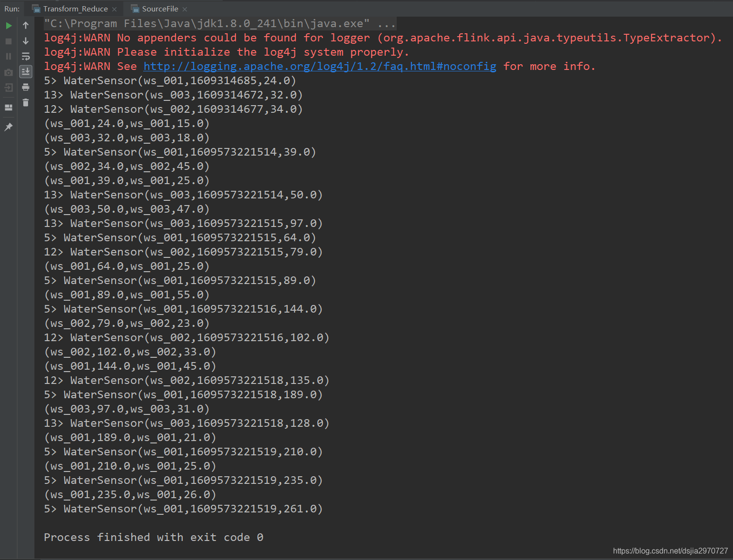Image resolution: width=733 pixels, height=560 pixels.
Task: Click 'Please initialize the log4j system properly' line
Action: [226, 52]
